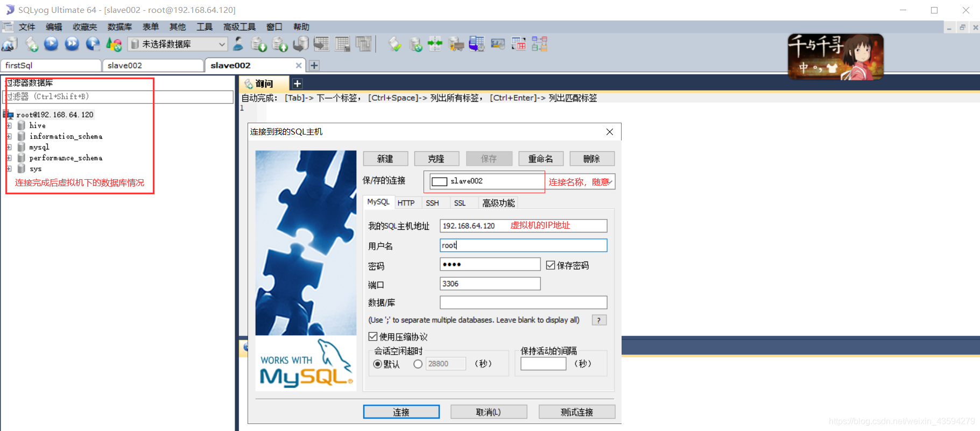Switch to the firstSql connection tab

pos(51,65)
